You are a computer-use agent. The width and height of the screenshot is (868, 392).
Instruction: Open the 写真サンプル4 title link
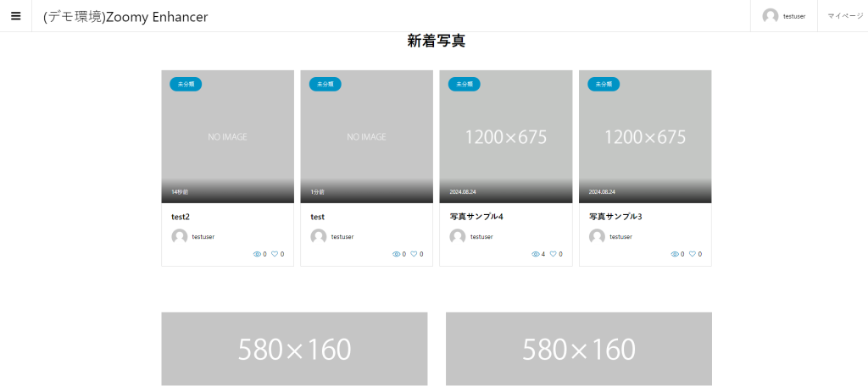pyautogui.click(x=476, y=217)
